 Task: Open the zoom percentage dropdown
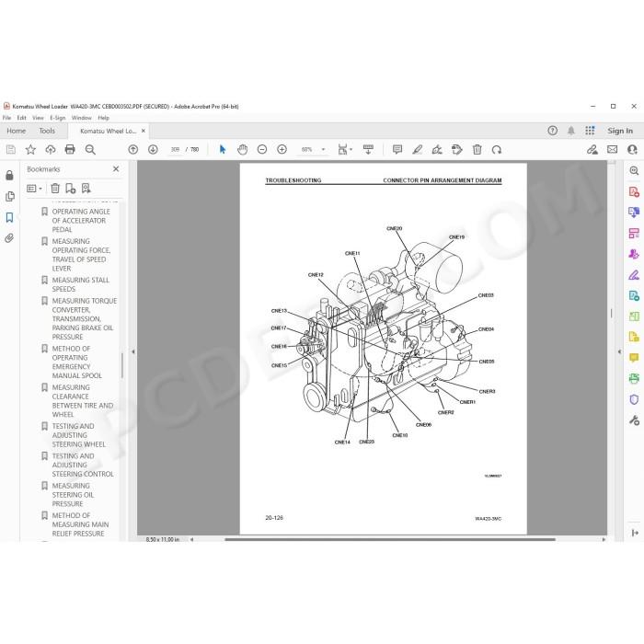(x=323, y=149)
